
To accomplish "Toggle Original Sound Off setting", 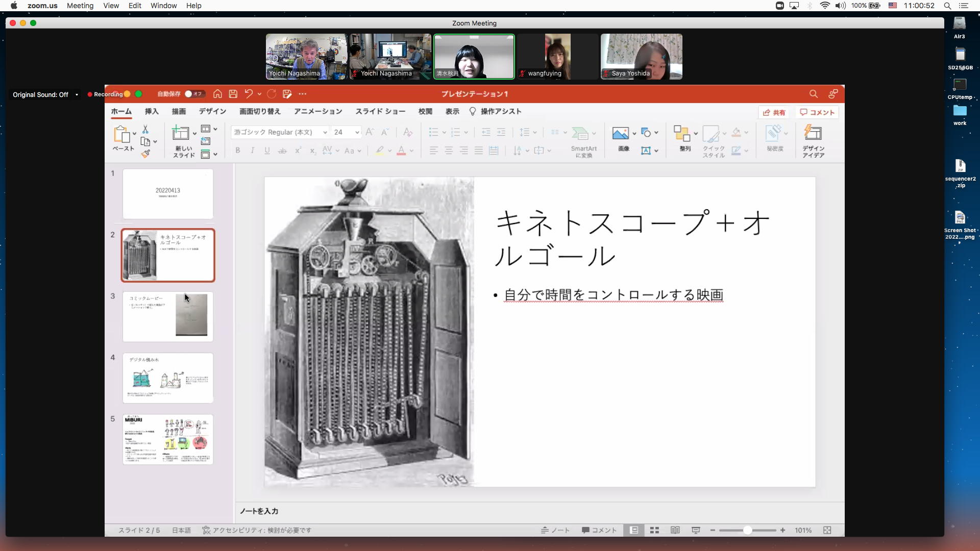I will 40,95.
